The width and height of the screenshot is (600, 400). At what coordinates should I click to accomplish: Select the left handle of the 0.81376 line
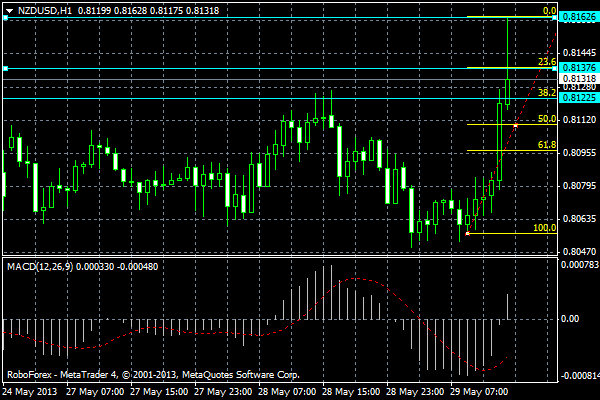(5, 69)
